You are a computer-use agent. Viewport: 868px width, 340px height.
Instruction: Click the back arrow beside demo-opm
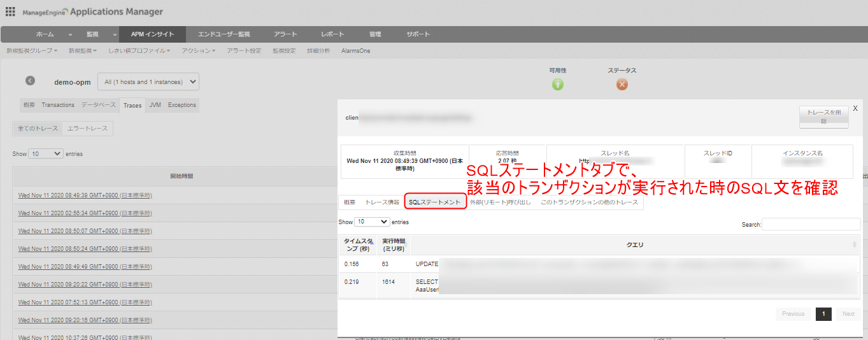(30, 81)
